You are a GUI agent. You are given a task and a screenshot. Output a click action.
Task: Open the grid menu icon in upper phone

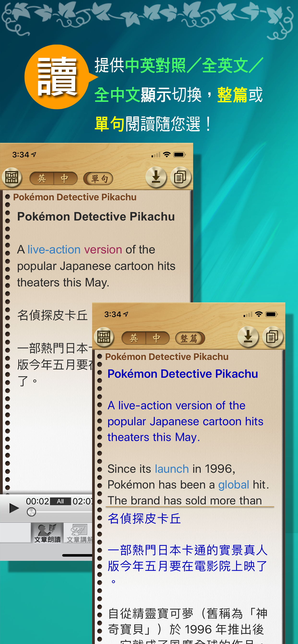(x=12, y=178)
